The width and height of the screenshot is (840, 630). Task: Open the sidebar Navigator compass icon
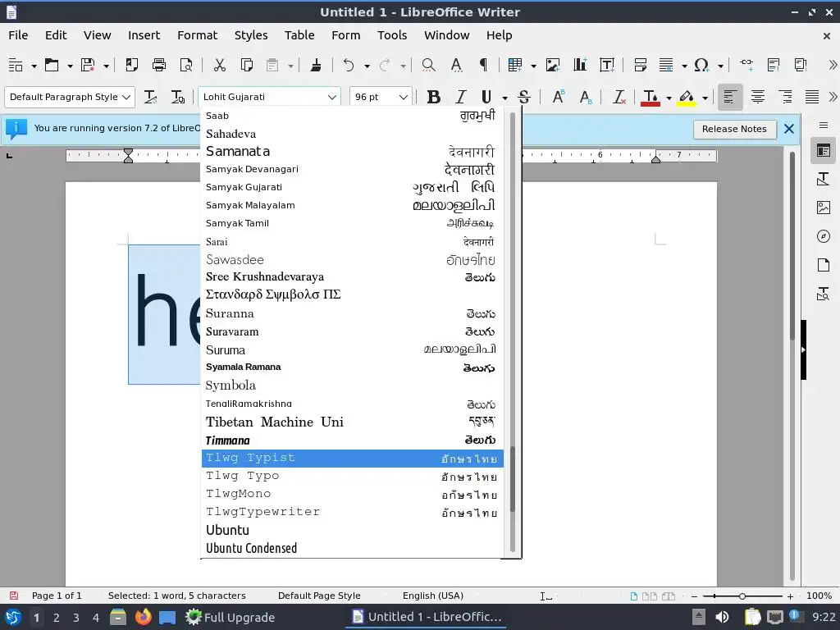824,236
